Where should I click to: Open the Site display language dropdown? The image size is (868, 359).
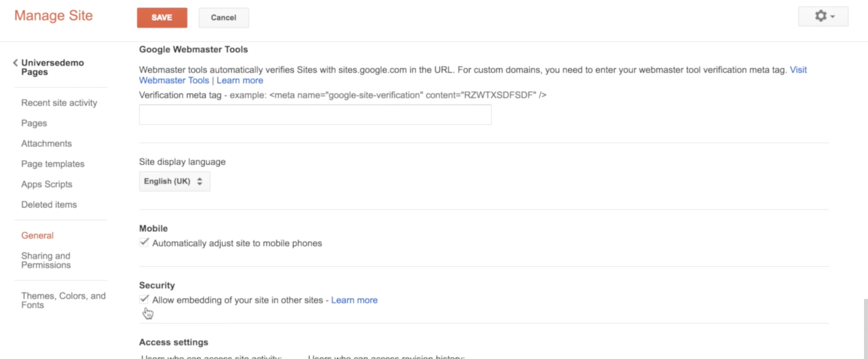click(174, 182)
